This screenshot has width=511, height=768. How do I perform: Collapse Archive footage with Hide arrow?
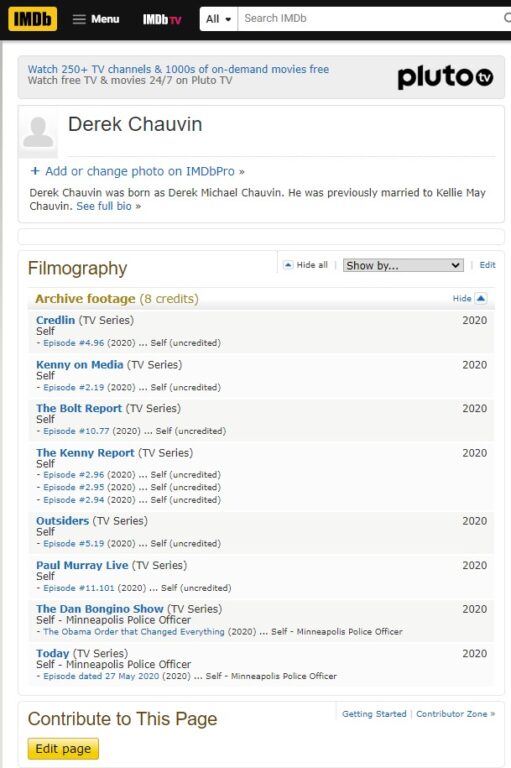pos(481,298)
